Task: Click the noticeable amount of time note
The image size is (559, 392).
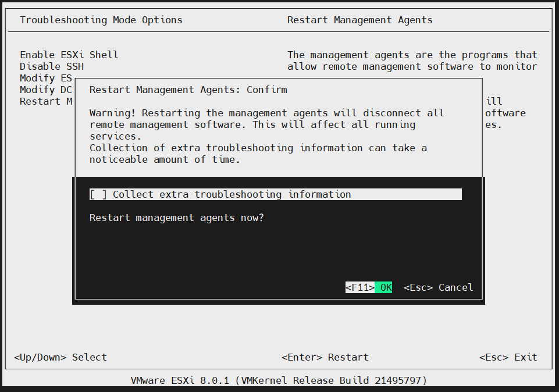Action: click(165, 159)
